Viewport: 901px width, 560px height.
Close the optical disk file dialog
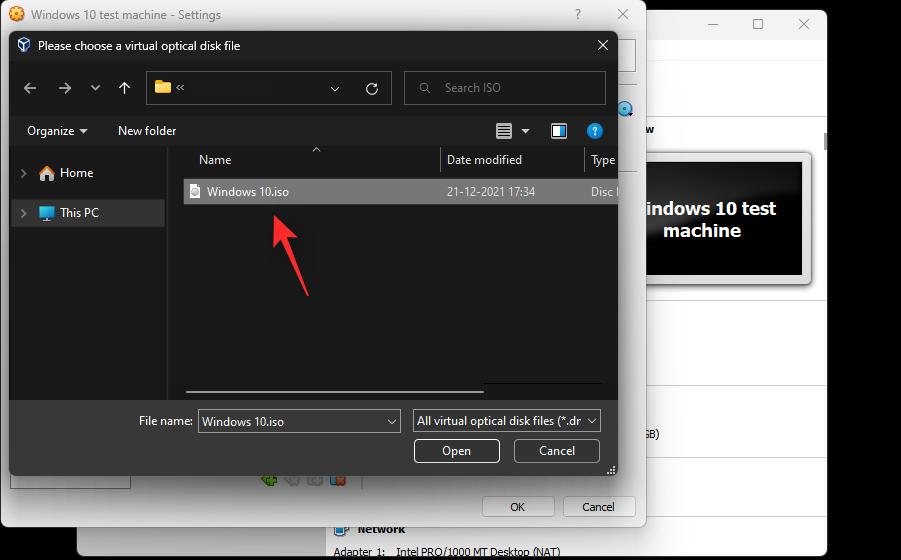(603, 45)
